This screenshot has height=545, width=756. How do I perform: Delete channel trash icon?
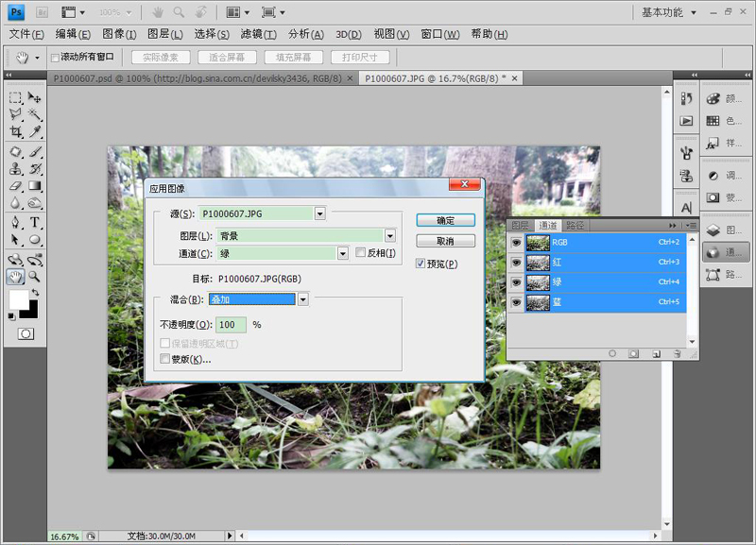677,353
